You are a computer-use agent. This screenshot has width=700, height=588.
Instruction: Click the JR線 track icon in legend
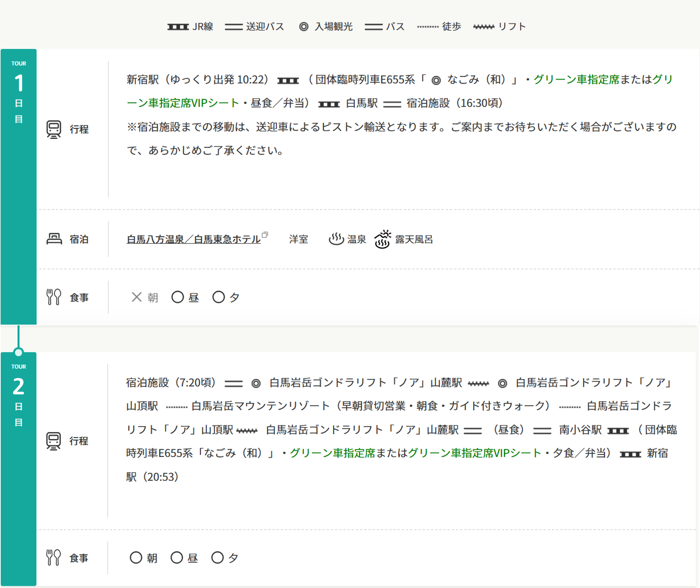click(x=178, y=27)
